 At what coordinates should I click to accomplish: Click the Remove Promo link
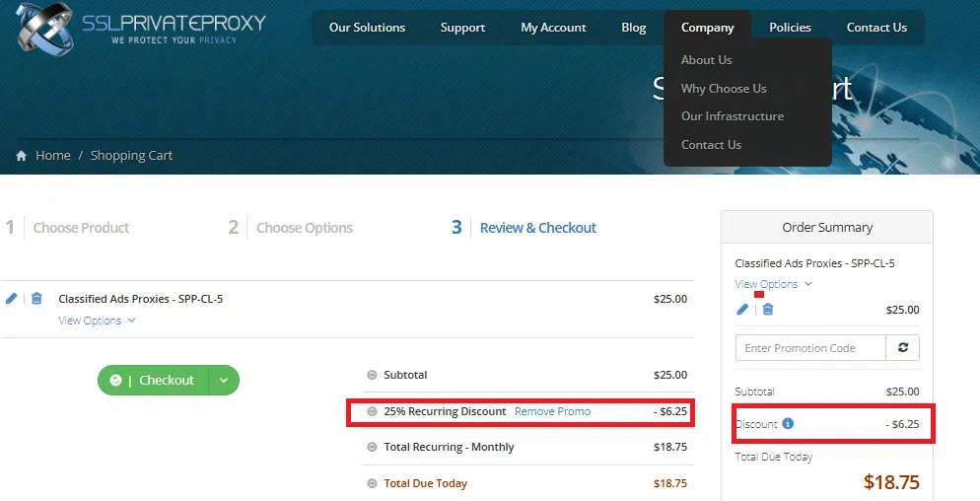pyautogui.click(x=552, y=411)
